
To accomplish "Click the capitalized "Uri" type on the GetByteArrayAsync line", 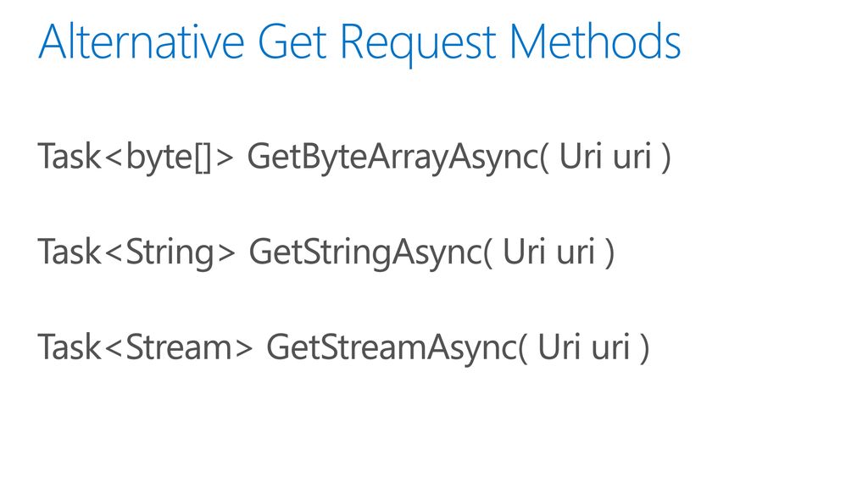I will (x=581, y=156).
